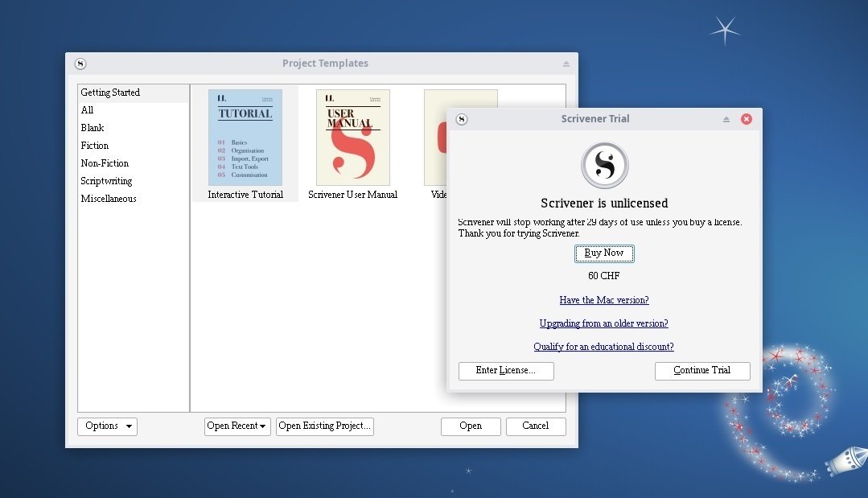This screenshot has width=868, height=498.
Task: Click the Scrivener logo in trial dialog
Action: pyautogui.click(x=604, y=166)
